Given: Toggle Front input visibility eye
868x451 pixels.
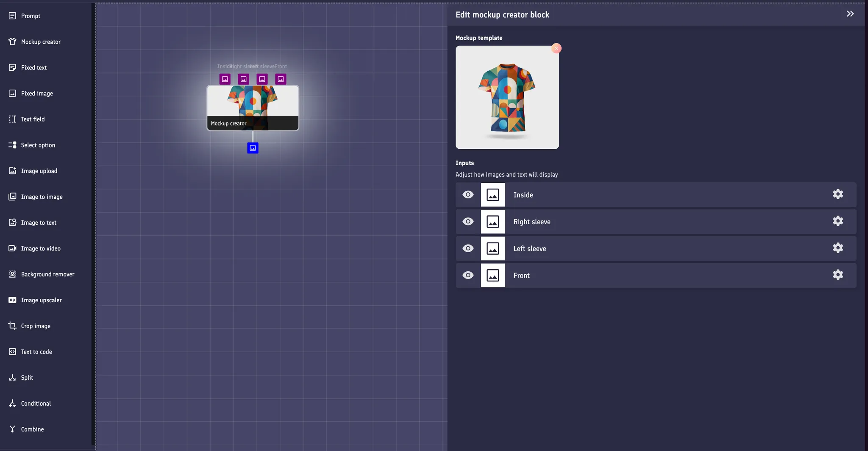Looking at the screenshot, I should click(x=468, y=275).
